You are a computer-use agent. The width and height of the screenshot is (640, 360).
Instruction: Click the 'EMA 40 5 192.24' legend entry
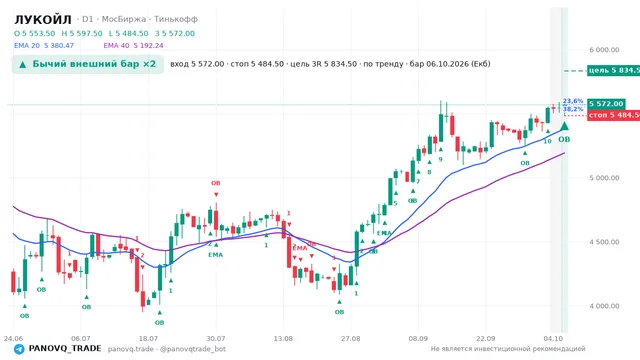pyautogui.click(x=133, y=46)
